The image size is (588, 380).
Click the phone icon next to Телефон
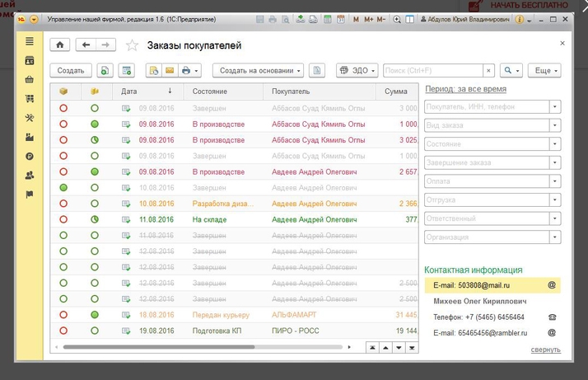(552, 317)
